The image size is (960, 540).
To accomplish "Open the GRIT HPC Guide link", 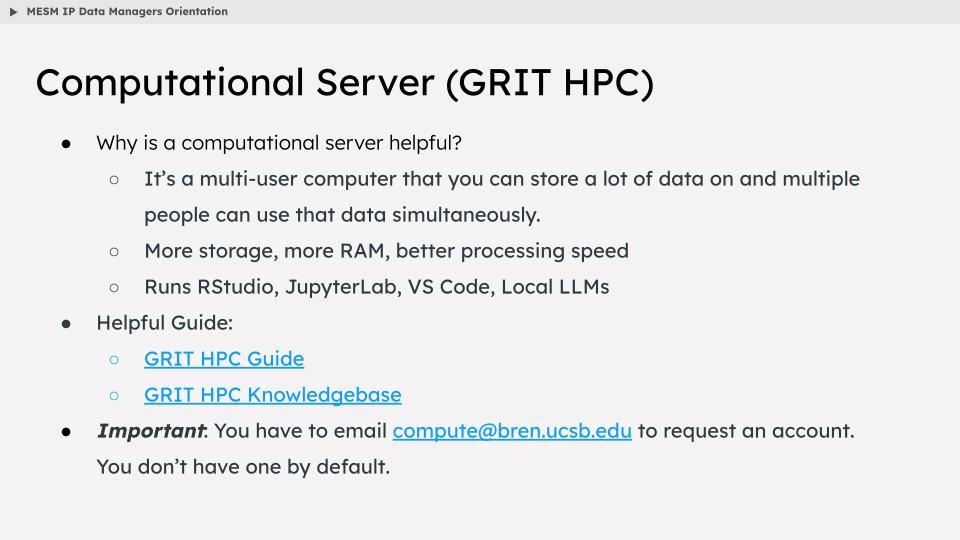I will click(224, 359).
